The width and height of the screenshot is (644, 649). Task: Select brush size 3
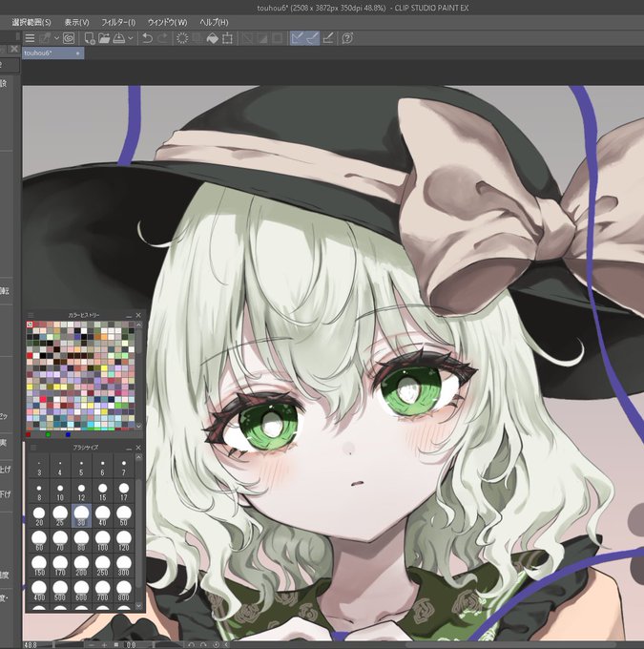coord(39,466)
